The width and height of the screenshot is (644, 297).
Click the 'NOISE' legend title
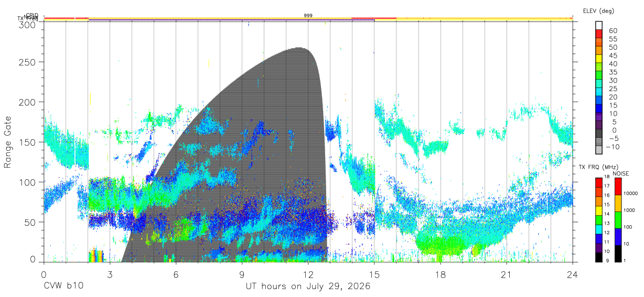pyautogui.click(x=622, y=173)
